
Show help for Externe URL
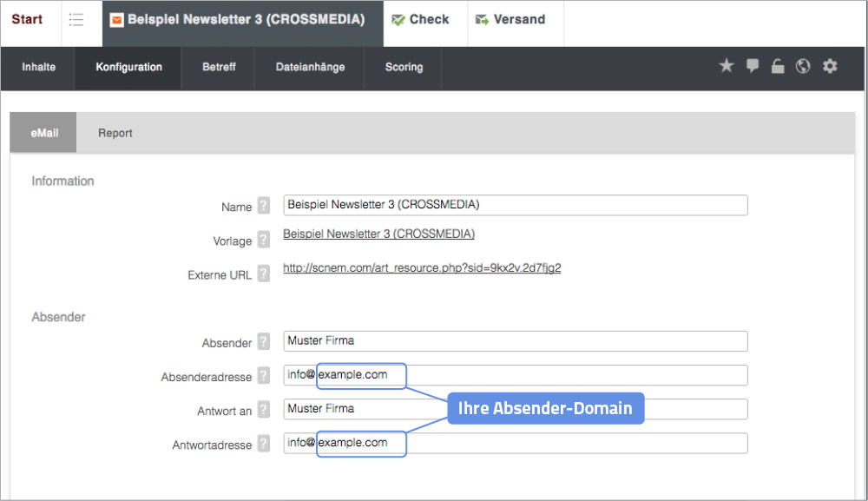(264, 274)
